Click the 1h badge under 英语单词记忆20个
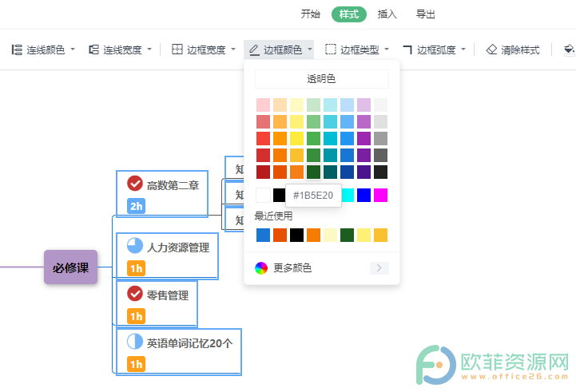 [x=137, y=365]
